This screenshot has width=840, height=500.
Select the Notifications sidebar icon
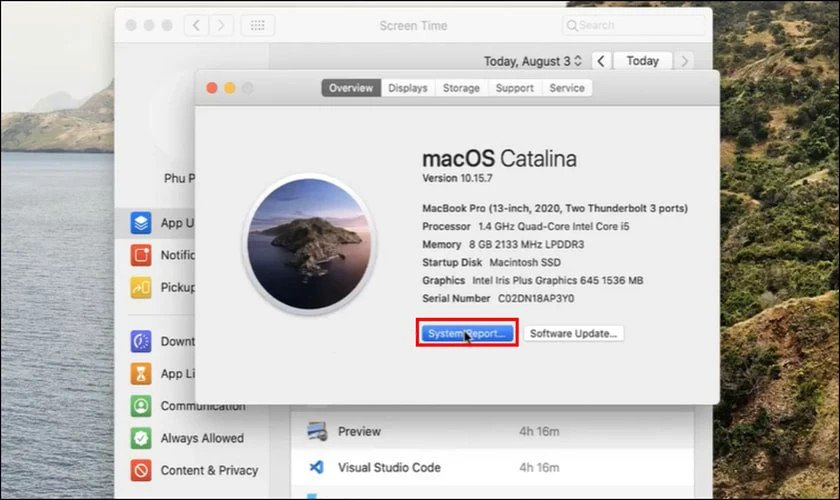click(x=141, y=255)
